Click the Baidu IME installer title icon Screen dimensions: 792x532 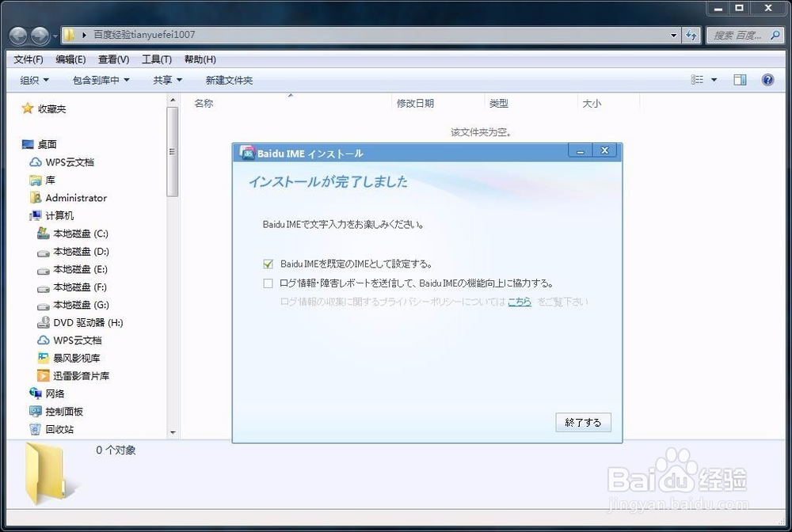coord(247,153)
